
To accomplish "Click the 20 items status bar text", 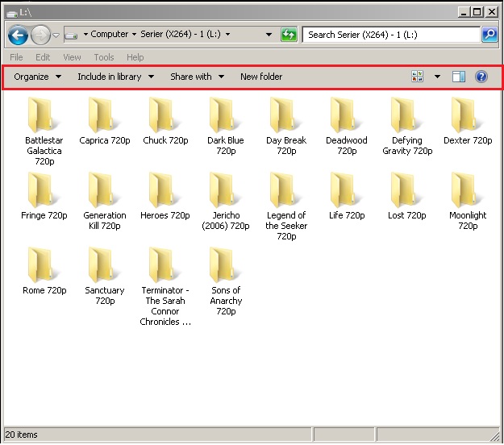I will [21, 435].
